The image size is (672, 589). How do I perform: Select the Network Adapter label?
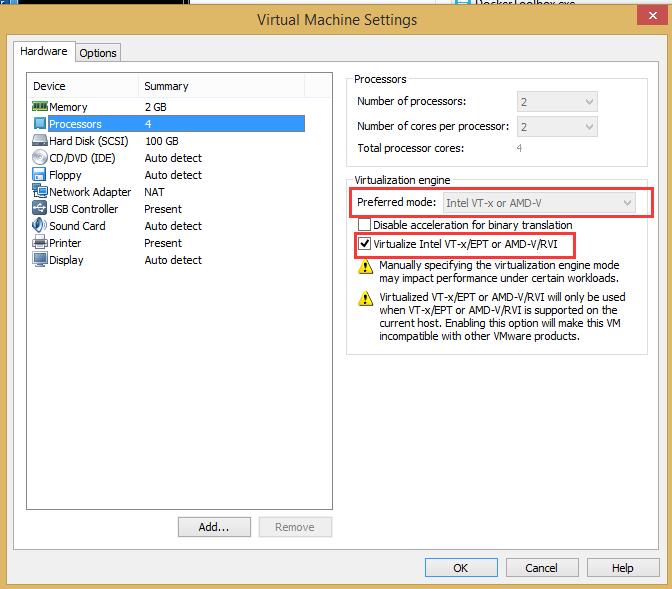tap(90, 192)
